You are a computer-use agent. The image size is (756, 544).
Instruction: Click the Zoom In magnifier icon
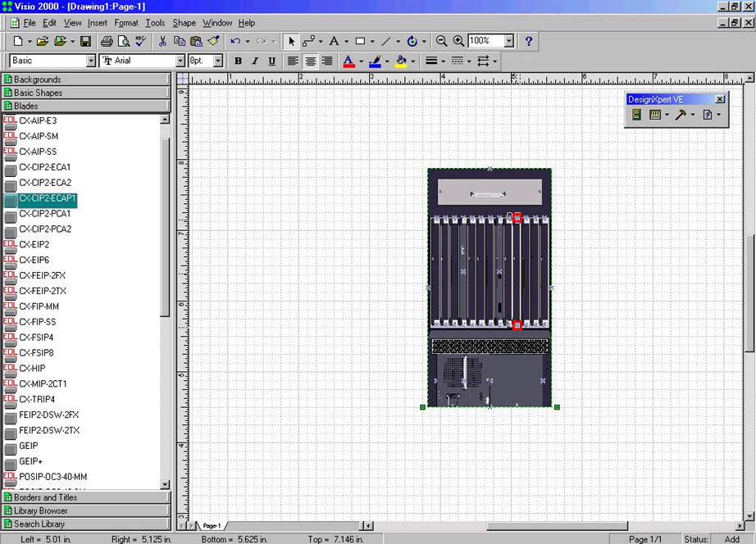click(x=458, y=41)
